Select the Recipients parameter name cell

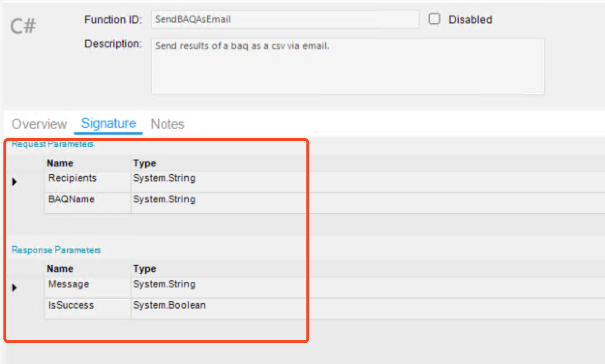click(x=88, y=181)
